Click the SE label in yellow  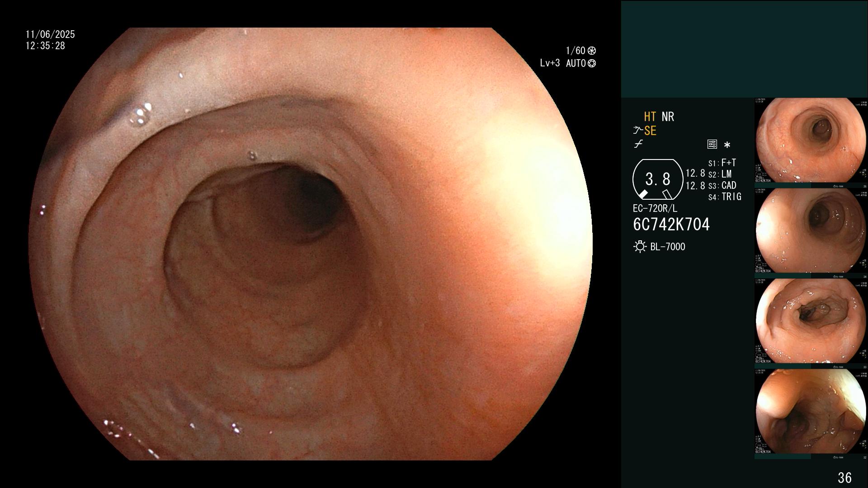[x=650, y=131]
